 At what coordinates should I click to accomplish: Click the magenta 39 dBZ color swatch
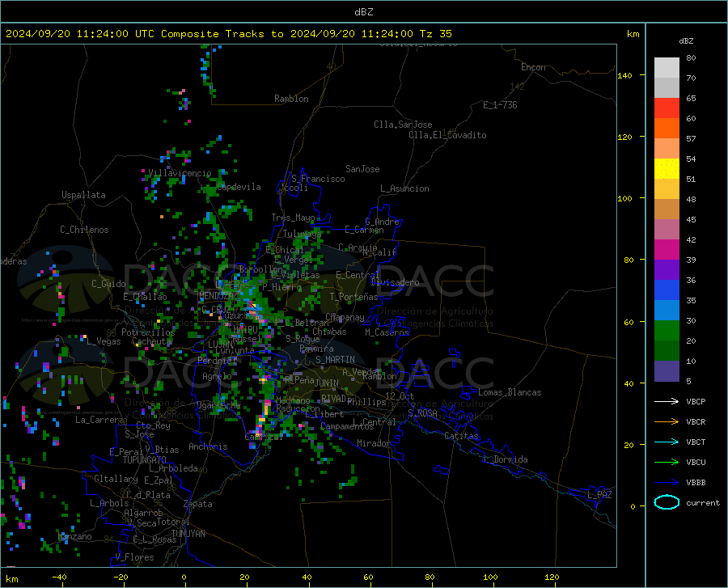(667, 250)
